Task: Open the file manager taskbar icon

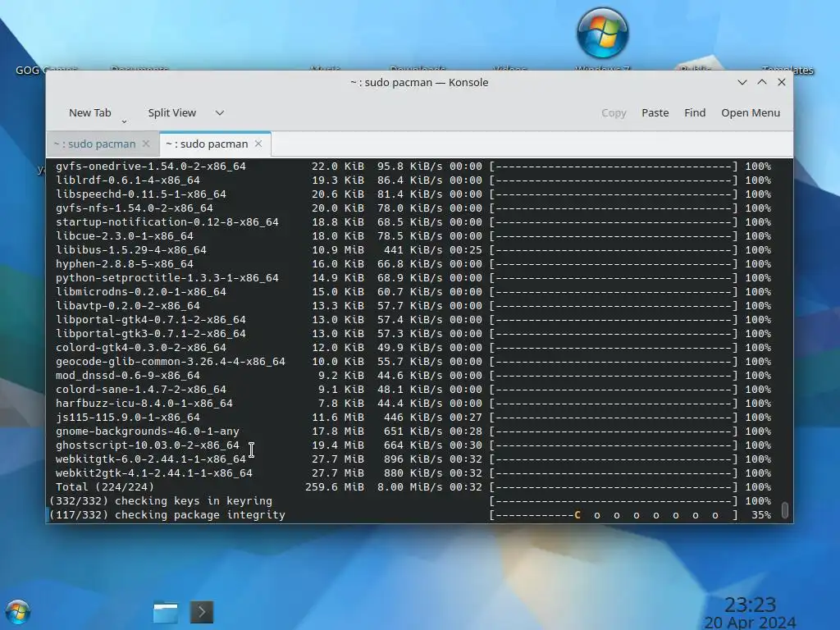Action: pyautogui.click(x=166, y=612)
